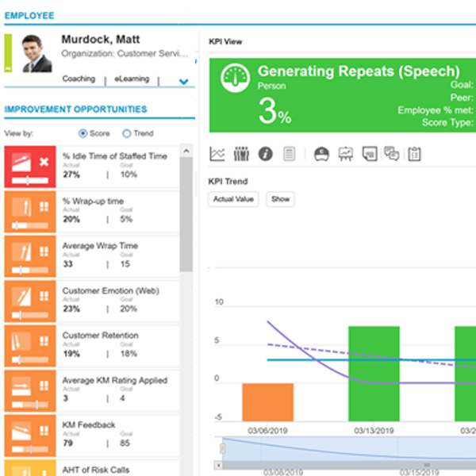Click the clipboard icon in toolbar
Image resolution: width=476 pixels, height=476 pixels.
[x=414, y=153]
